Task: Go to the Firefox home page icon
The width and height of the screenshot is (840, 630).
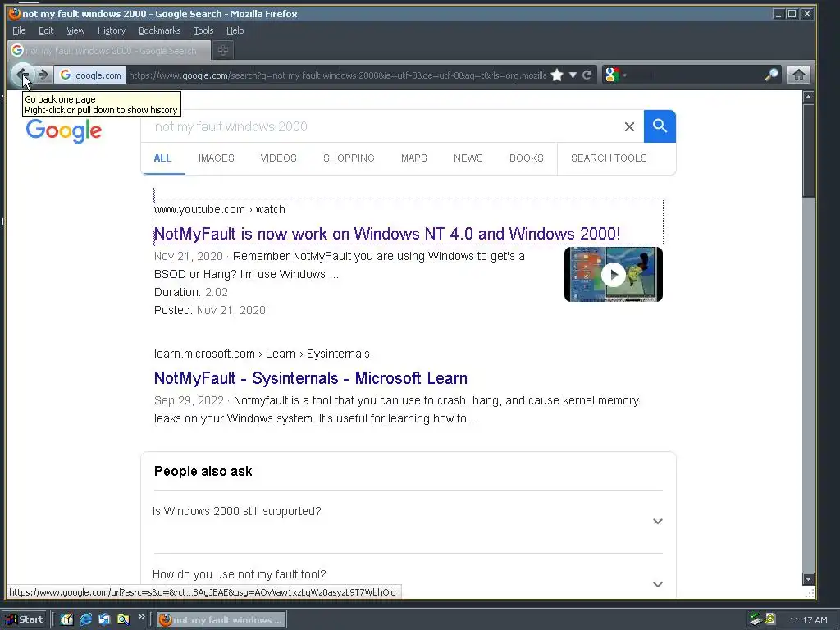Action: [x=798, y=75]
